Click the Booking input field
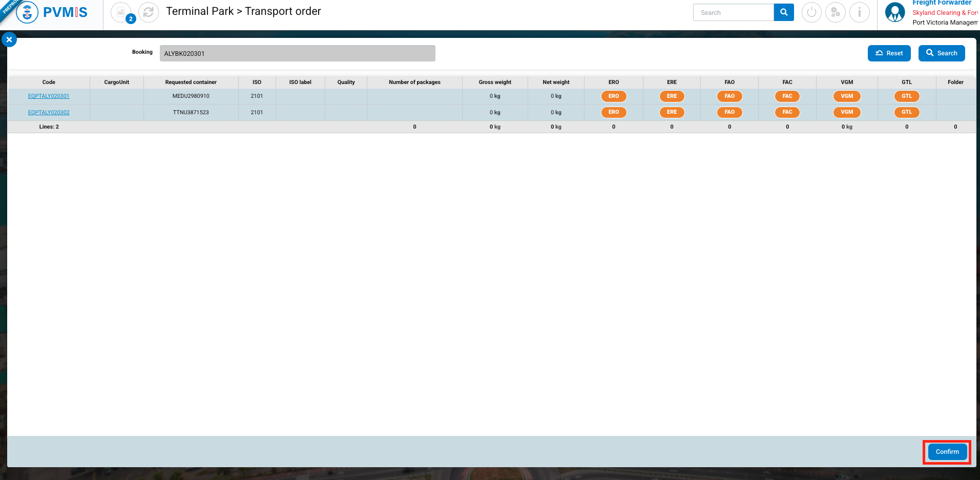The height and width of the screenshot is (480, 980). (297, 53)
